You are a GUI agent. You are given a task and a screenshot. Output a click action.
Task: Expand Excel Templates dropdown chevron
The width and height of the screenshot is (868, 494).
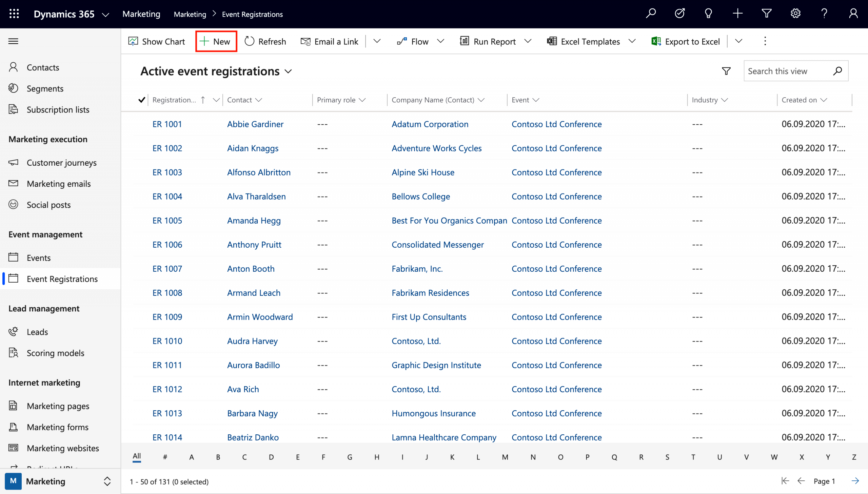point(632,41)
